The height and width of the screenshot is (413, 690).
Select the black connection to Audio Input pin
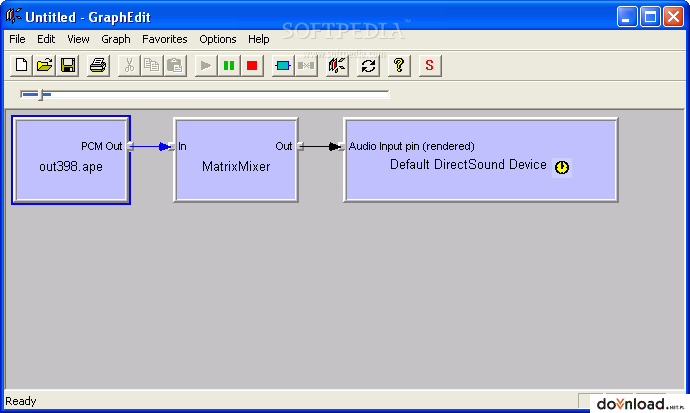click(321, 146)
